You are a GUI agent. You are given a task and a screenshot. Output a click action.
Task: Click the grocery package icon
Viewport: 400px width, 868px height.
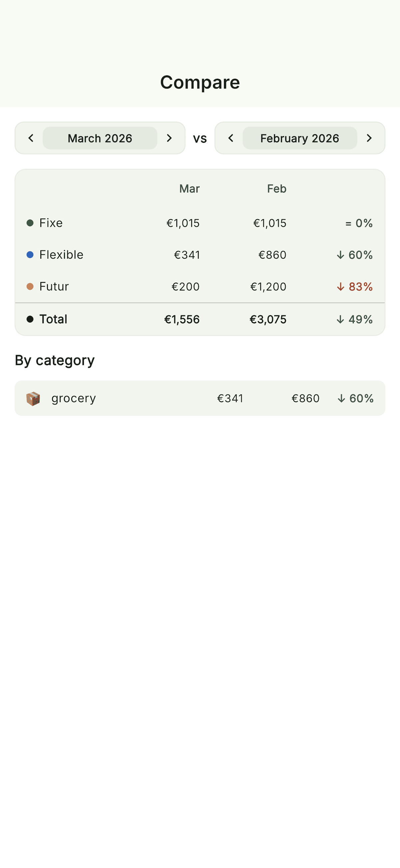pos(33,399)
